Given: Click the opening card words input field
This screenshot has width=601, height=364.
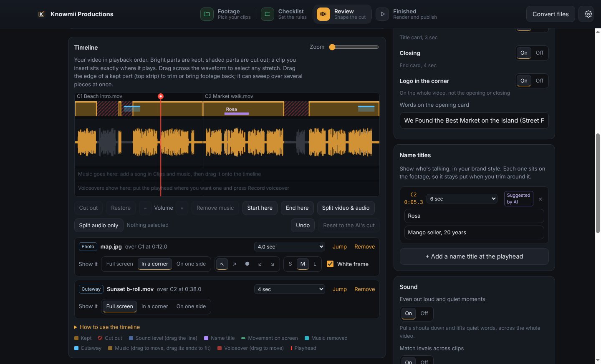Looking at the screenshot, I should coord(474,120).
